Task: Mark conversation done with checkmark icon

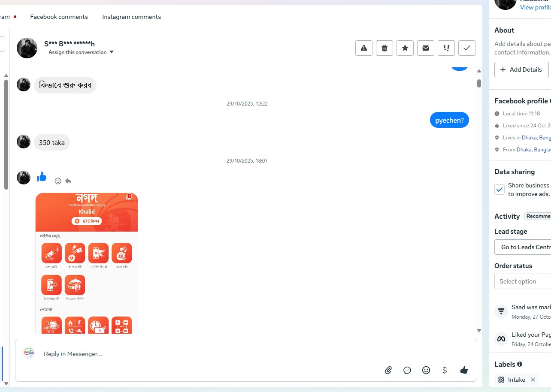Action: (467, 48)
